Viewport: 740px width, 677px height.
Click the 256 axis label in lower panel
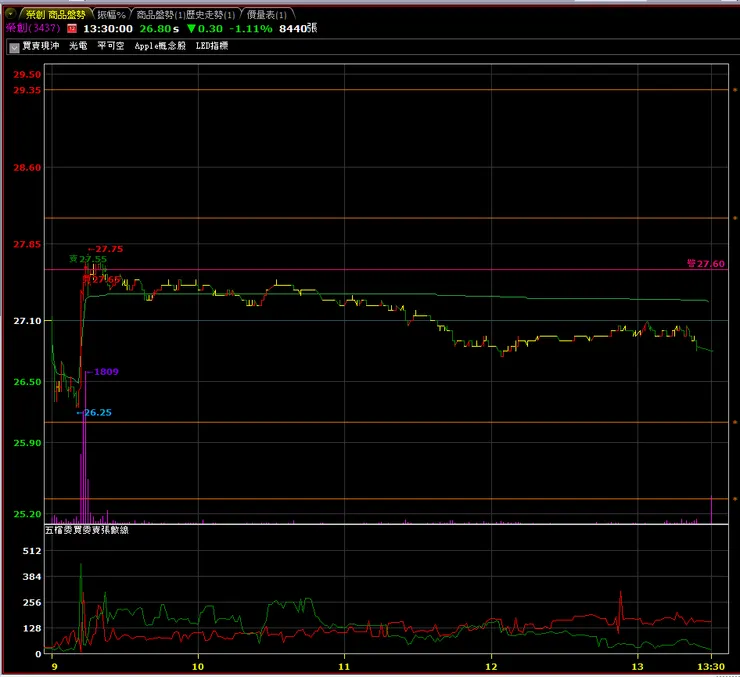32,602
